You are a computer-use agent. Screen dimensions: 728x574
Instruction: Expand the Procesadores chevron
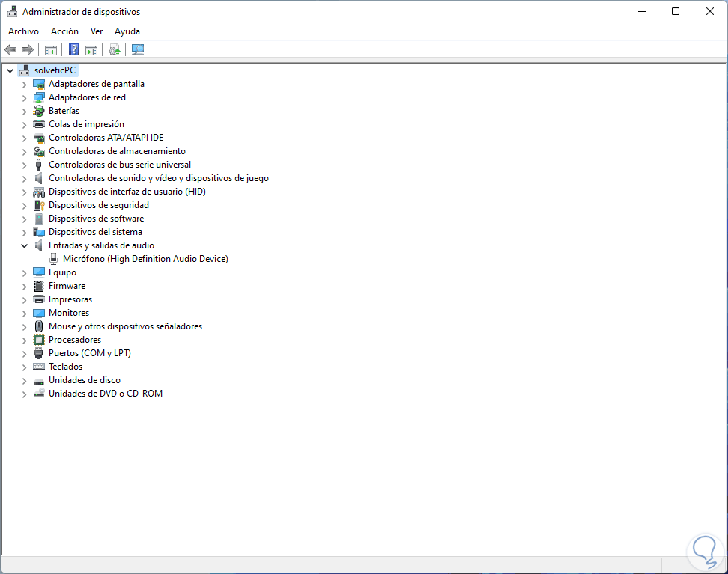24,340
